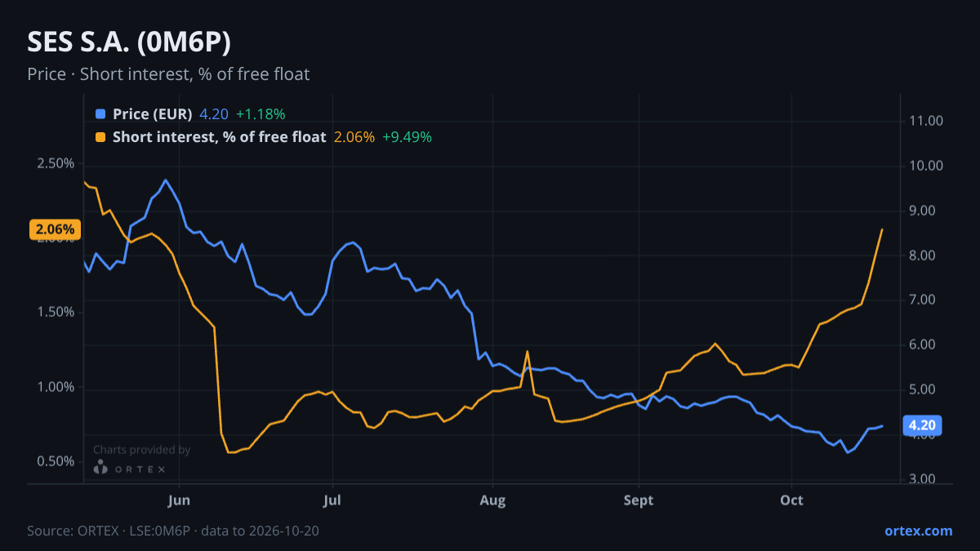The height and width of the screenshot is (551, 980).
Task: Click the source text ORTEX · LSE:0M6P footer
Action: pyautogui.click(x=173, y=531)
